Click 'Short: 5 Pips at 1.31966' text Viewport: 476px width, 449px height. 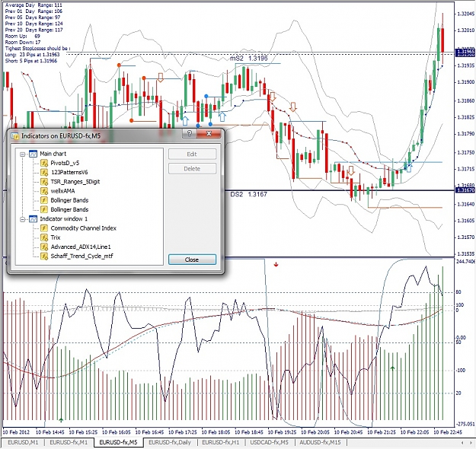[31, 61]
